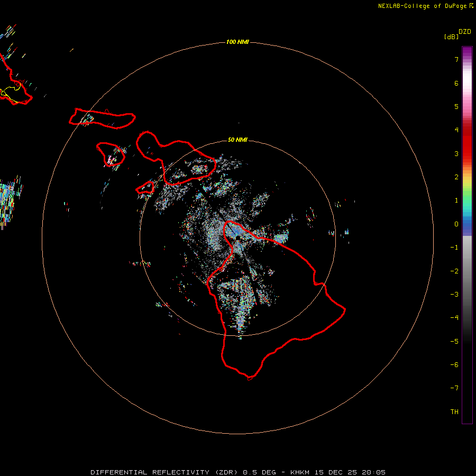Viewport: 476px width, 476px height.
Task: Click the 15 DEC 25 date in caption
Action: (x=336, y=472)
